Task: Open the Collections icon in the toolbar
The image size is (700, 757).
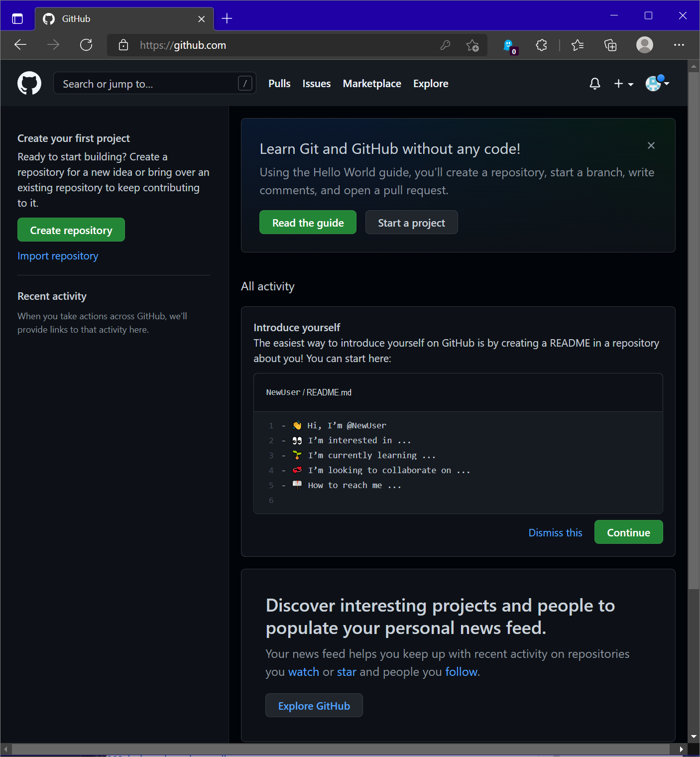Action: [610, 45]
